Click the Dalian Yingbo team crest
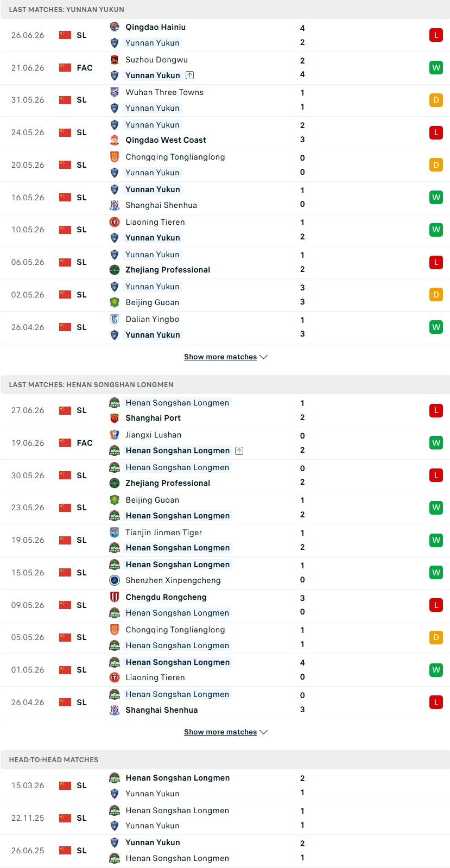 pos(115,319)
